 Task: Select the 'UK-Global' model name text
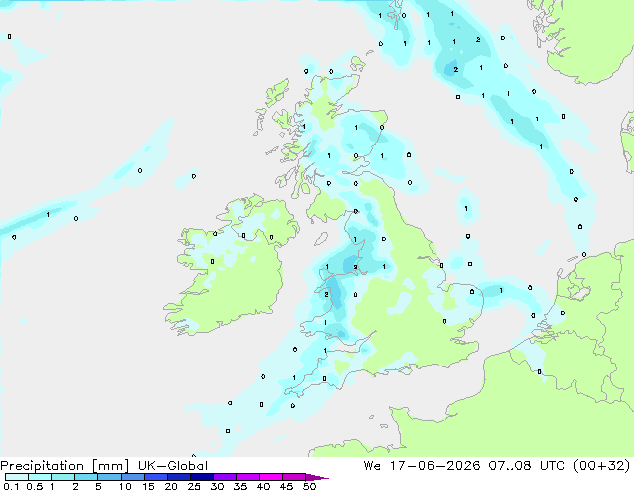point(173,466)
